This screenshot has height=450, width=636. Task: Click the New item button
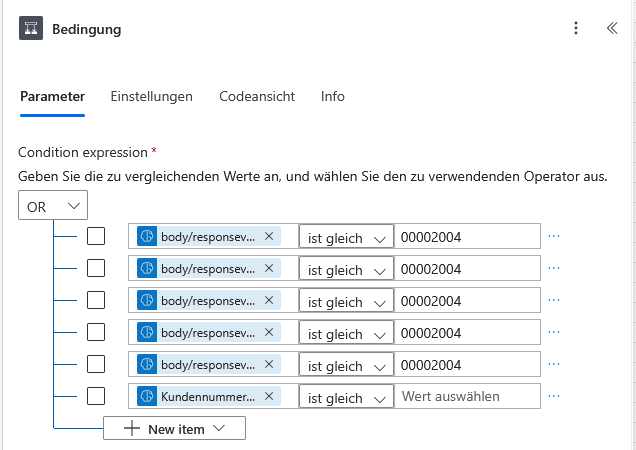tap(174, 428)
